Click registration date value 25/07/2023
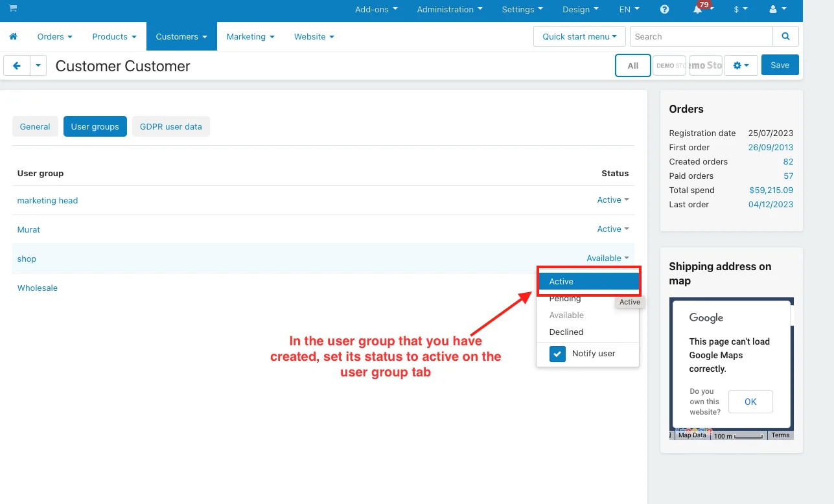The height and width of the screenshot is (504, 834). coord(770,133)
